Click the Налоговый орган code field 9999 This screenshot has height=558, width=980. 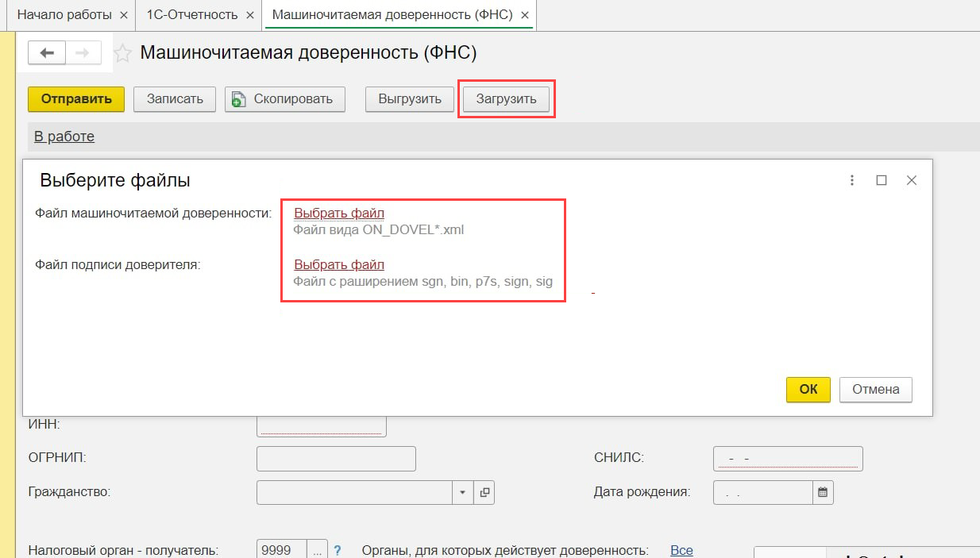coord(281,550)
